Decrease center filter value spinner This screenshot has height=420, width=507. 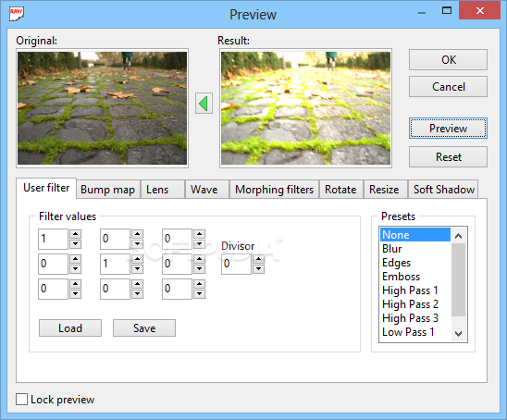tap(138, 268)
